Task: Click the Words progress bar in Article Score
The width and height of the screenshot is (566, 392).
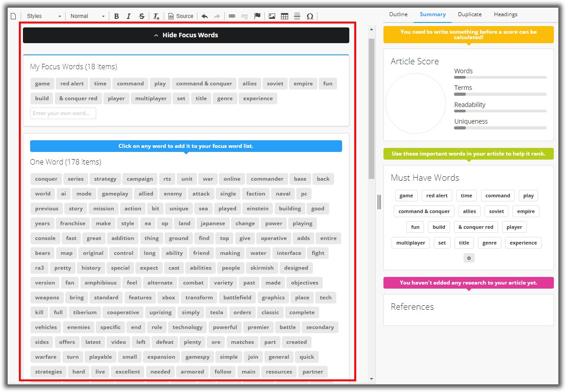Action: [500, 77]
